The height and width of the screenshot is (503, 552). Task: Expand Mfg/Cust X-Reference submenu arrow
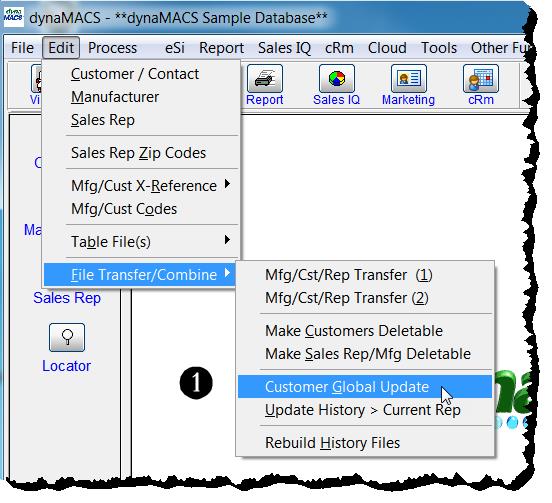pyautogui.click(x=227, y=184)
